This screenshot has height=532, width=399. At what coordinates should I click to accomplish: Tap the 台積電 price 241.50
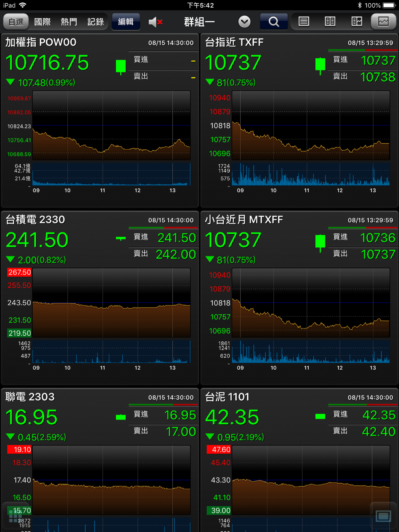pyautogui.click(x=37, y=240)
